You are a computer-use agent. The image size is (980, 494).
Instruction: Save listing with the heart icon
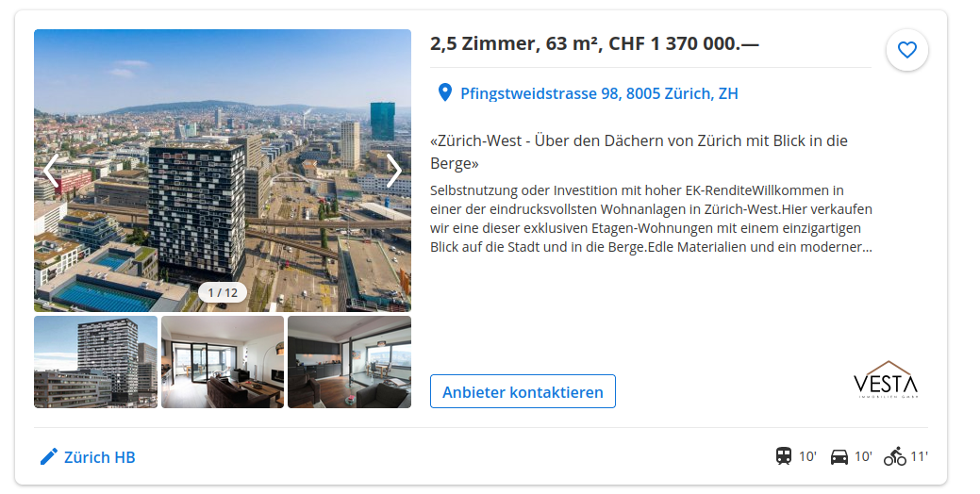906,49
